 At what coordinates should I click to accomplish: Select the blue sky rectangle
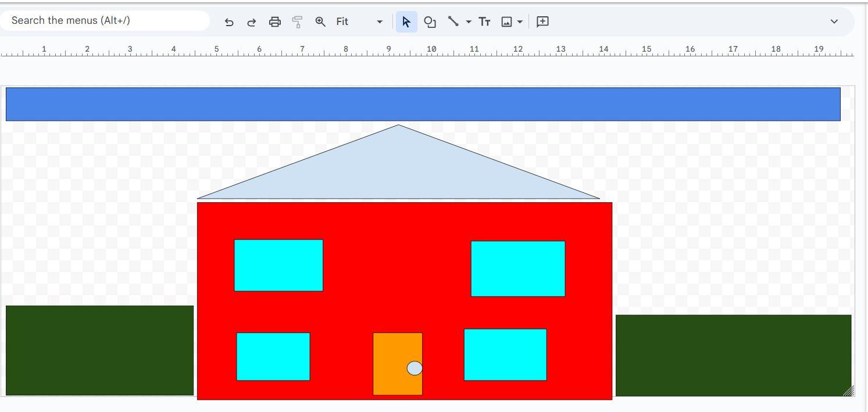pos(423,104)
